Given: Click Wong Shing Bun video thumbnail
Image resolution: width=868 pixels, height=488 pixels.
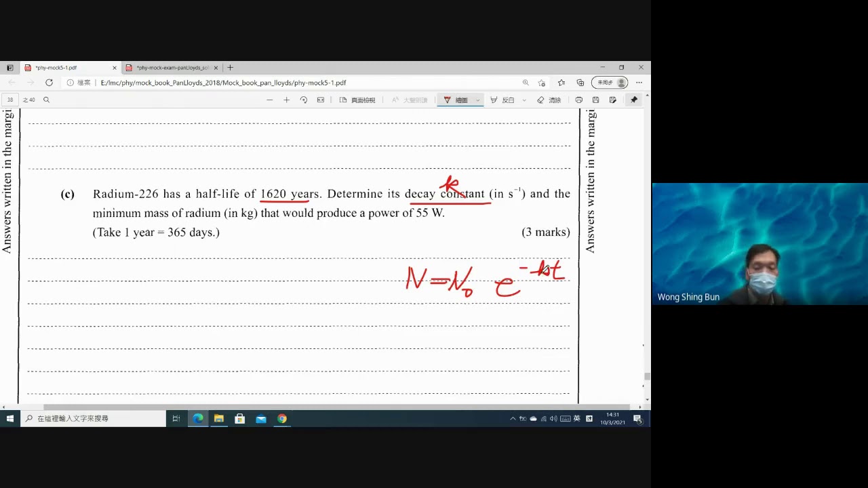Looking at the screenshot, I should [759, 244].
